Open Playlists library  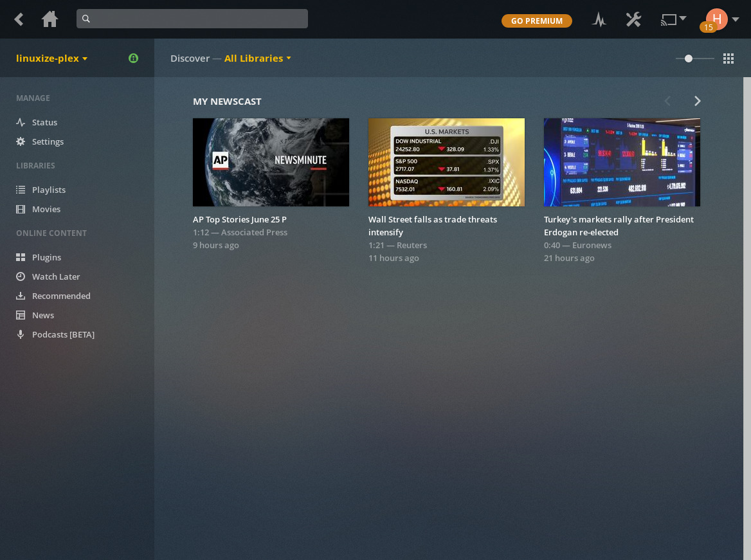pos(49,190)
